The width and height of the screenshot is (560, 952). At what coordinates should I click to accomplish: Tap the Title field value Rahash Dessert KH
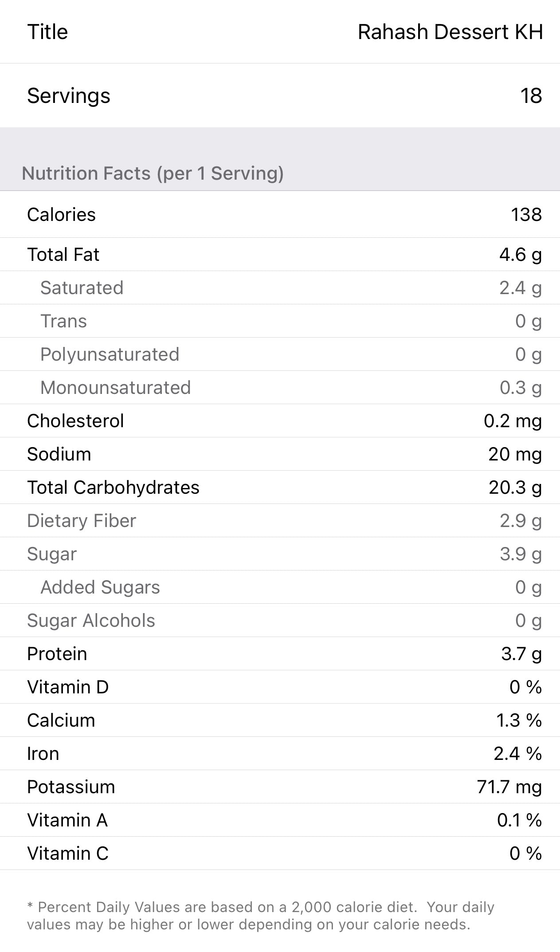pos(450,32)
